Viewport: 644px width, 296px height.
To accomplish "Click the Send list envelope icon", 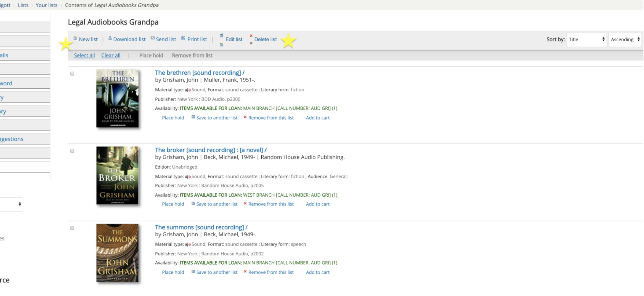I will coord(152,38).
